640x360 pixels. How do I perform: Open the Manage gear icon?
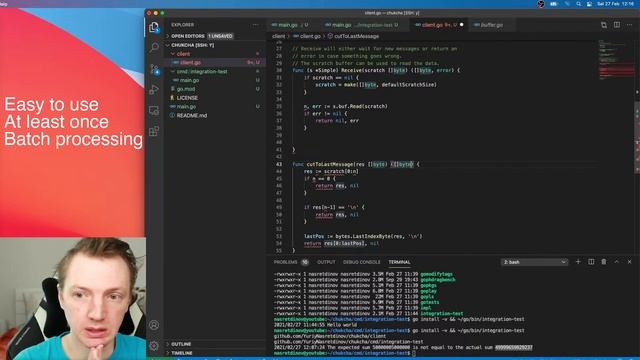154,346
